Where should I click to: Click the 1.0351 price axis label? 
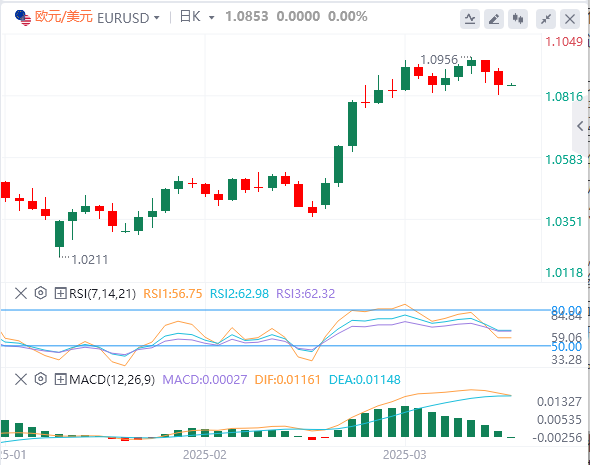564,221
